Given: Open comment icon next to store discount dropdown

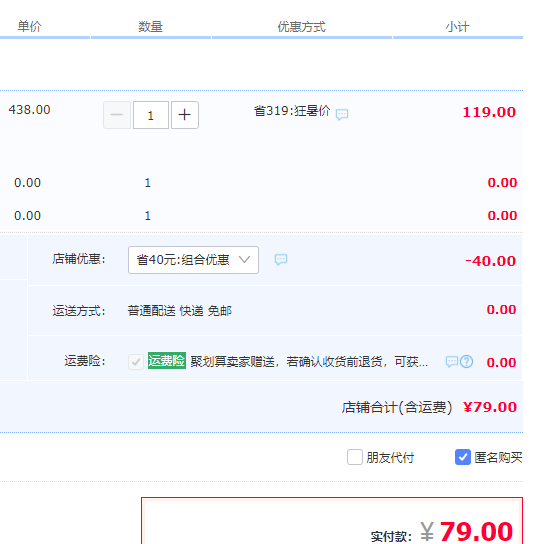Looking at the screenshot, I should tap(281, 260).
